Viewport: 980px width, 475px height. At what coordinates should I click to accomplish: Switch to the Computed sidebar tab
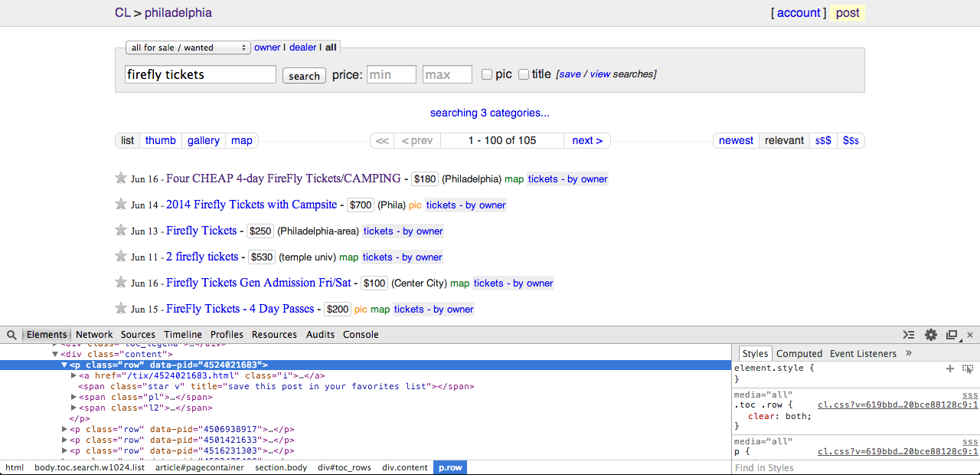pos(799,353)
